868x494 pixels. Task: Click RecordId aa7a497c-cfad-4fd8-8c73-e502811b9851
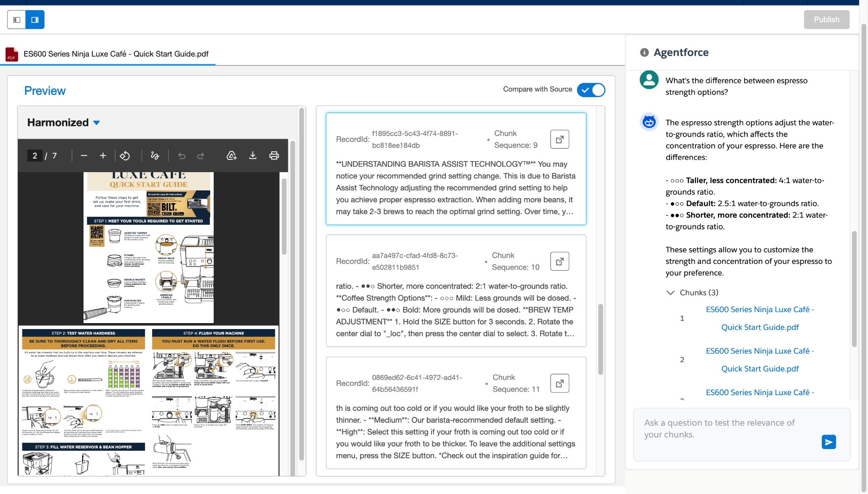(415, 261)
